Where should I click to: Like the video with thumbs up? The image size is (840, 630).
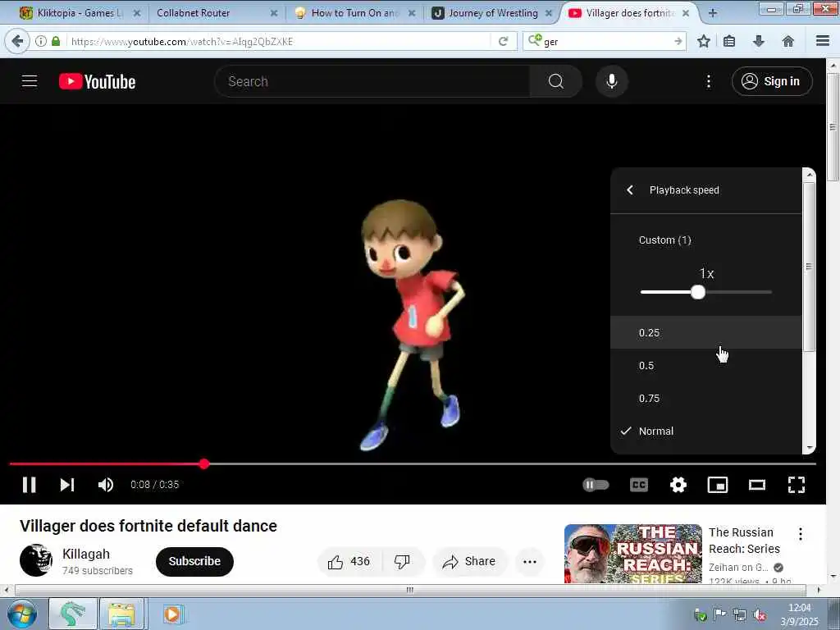pyautogui.click(x=349, y=561)
